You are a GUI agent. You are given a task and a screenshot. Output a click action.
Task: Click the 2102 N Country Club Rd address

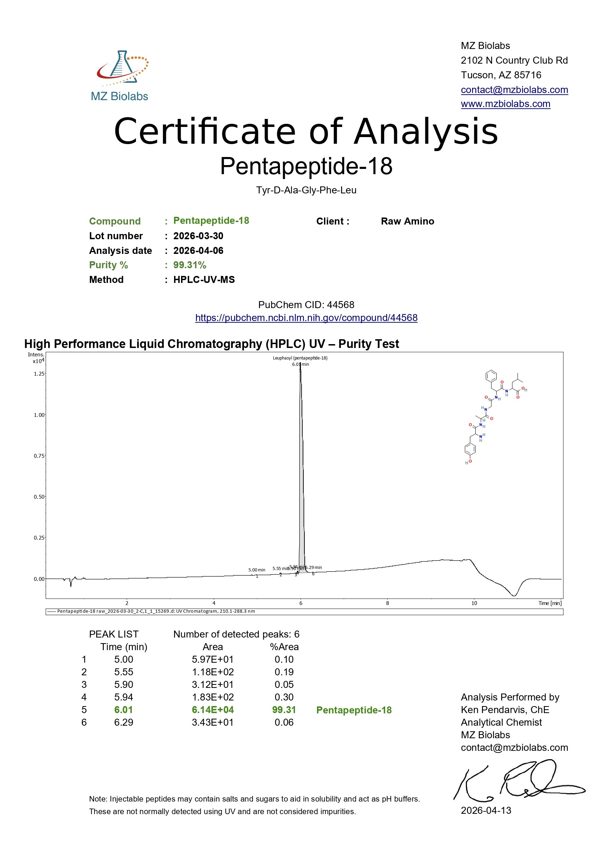click(514, 61)
